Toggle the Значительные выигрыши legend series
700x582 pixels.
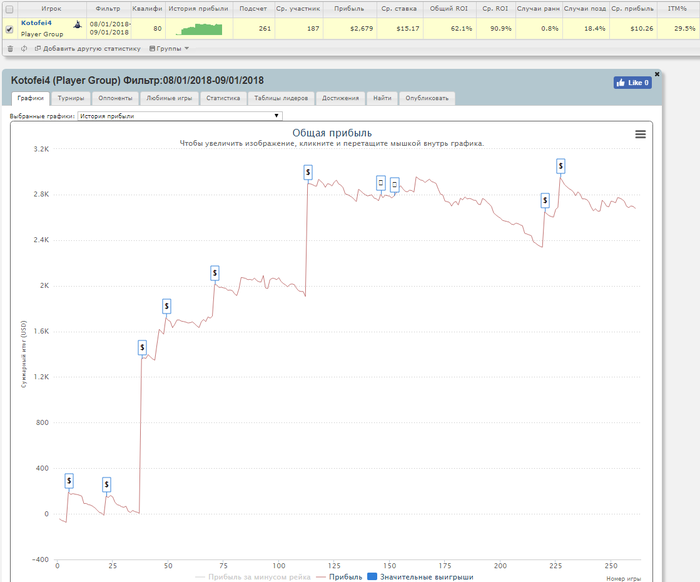point(420,577)
